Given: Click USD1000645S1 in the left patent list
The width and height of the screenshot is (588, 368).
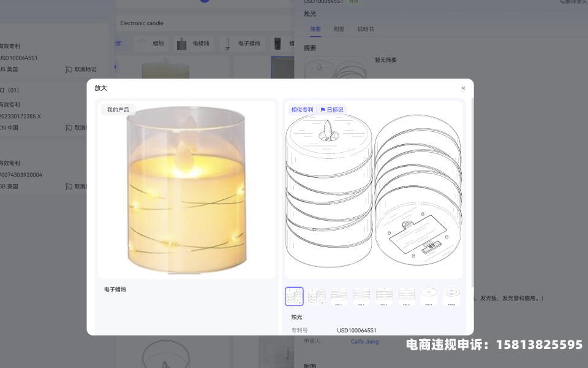Looking at the screenshot, I should [18, 58].
